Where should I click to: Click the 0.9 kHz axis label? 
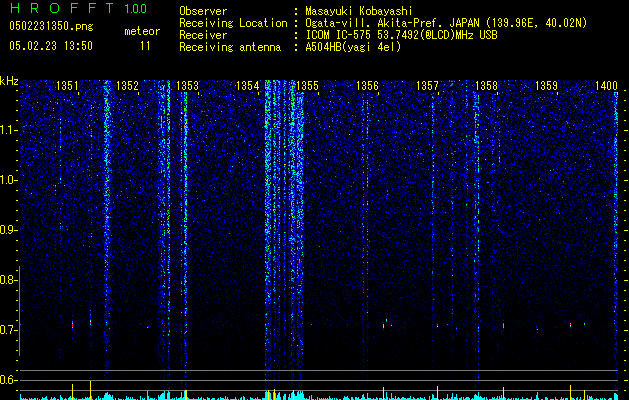click(x=8, y=230)
